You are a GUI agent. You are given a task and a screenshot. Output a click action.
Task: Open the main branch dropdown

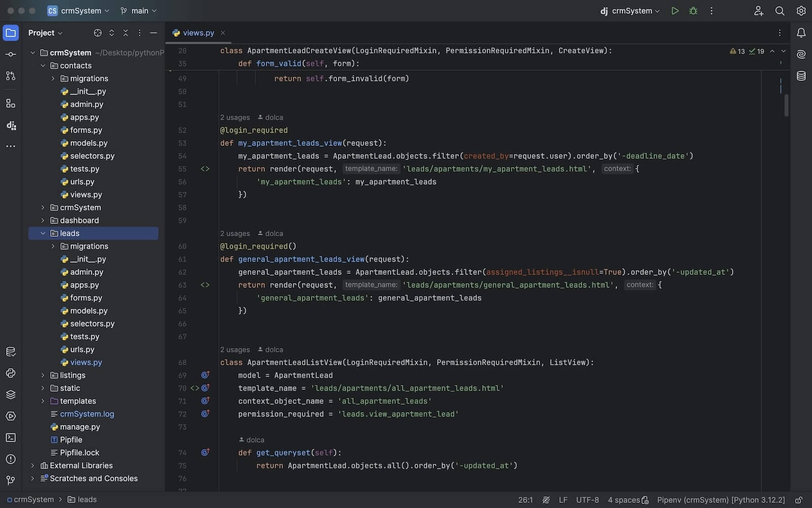(x=139, y=11)
